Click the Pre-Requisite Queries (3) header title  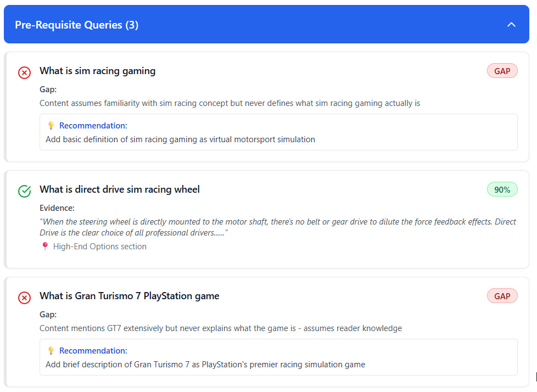(x=76, y=25)
